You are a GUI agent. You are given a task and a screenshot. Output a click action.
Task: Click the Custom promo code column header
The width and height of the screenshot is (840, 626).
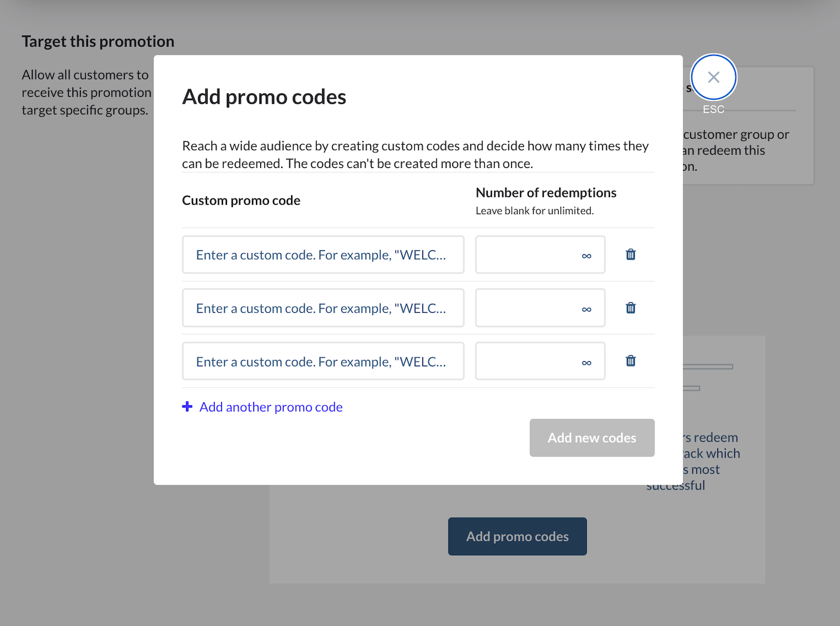(241, 200)
